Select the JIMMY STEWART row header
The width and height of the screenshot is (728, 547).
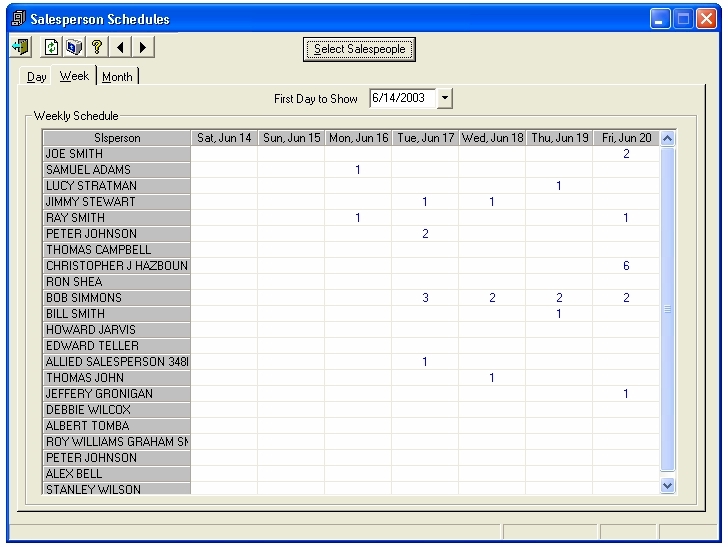117,202
